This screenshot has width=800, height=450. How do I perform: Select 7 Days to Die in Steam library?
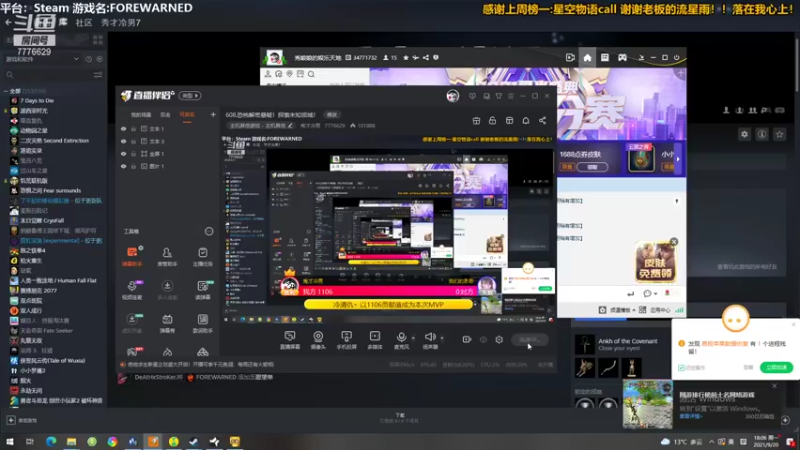pos(37,101)
